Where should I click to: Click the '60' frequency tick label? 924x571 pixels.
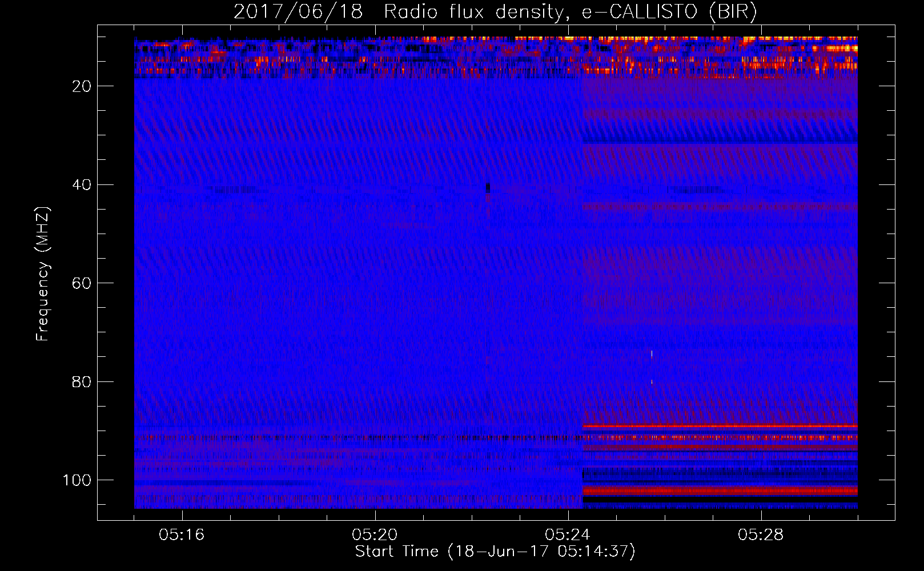[82, 283]
